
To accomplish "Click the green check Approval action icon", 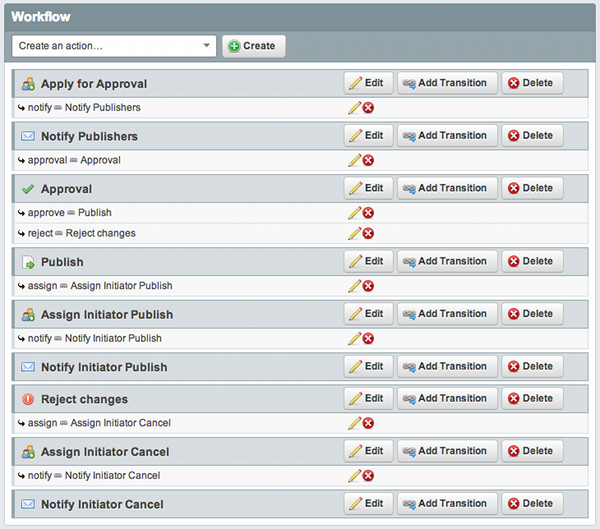I will click(28, 189).
